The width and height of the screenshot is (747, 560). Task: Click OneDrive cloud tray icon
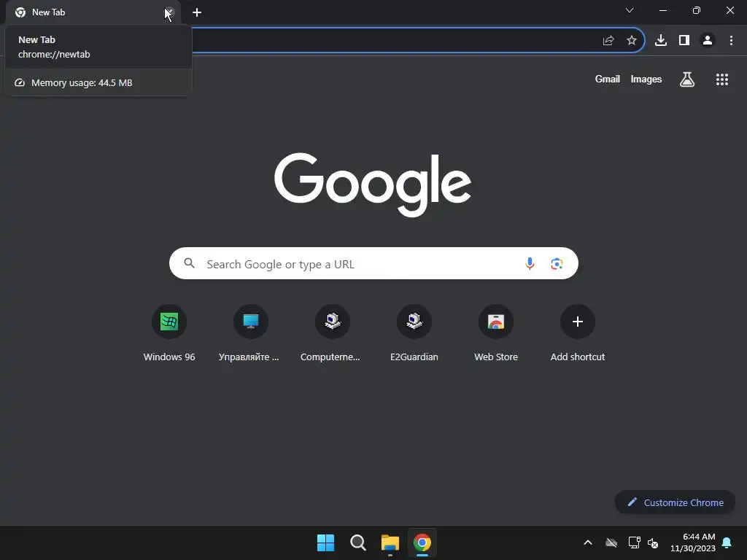click(611, 542)
